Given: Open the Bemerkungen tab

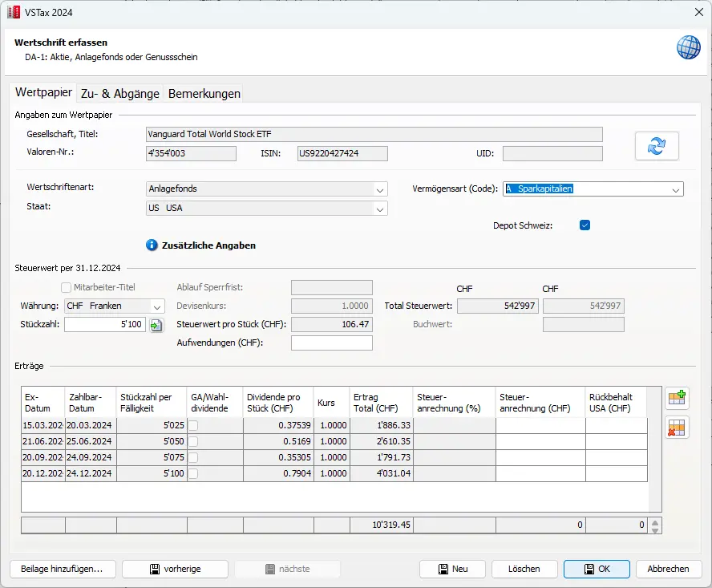Looking at the screenshot, I should click(x=204, y=93).
